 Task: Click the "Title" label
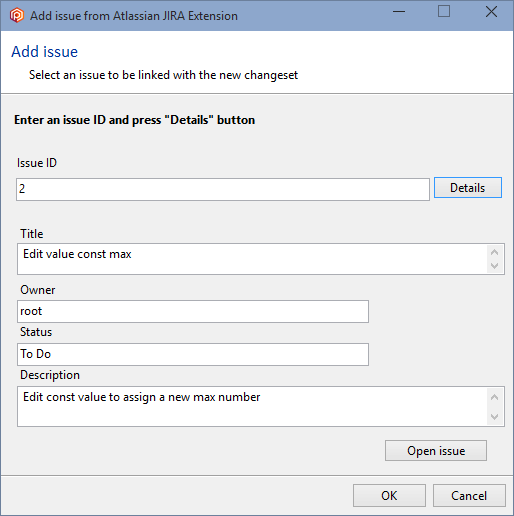tap(32, 234)
